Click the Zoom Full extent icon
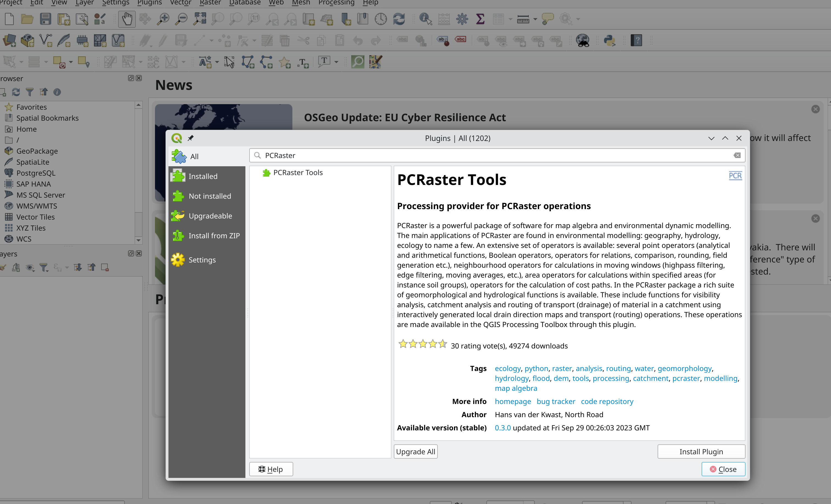This screenshot has width=831, height=504. tap(200, 19)
